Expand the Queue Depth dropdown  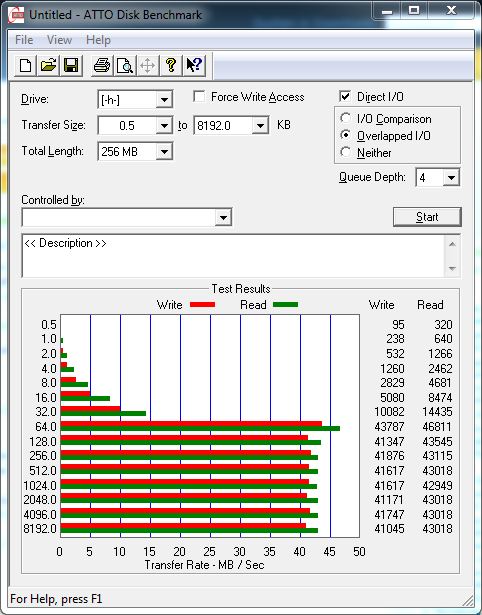coord(451,178)
